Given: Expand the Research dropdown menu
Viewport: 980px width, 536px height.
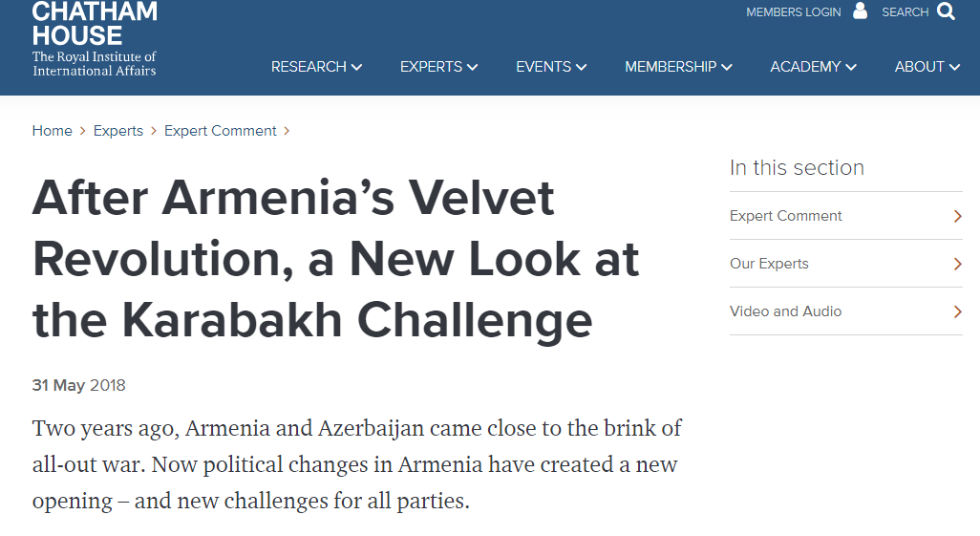Looking at the screenshot, I should click(x=316, y=67).
